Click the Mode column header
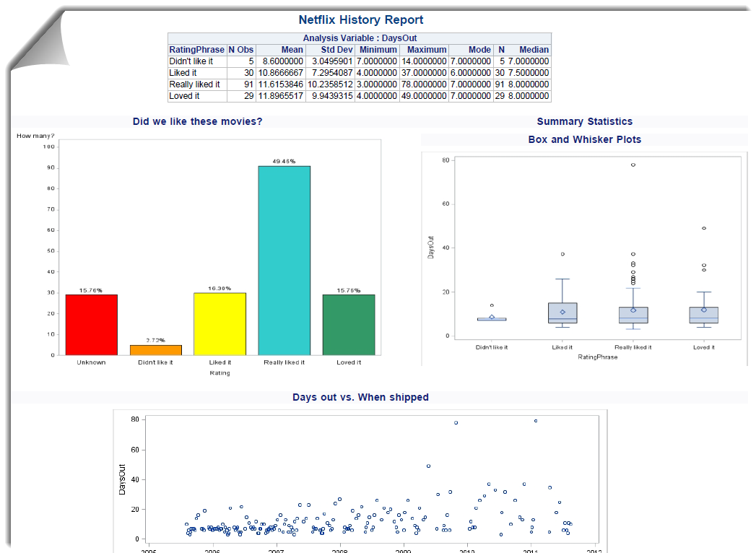 479,50
